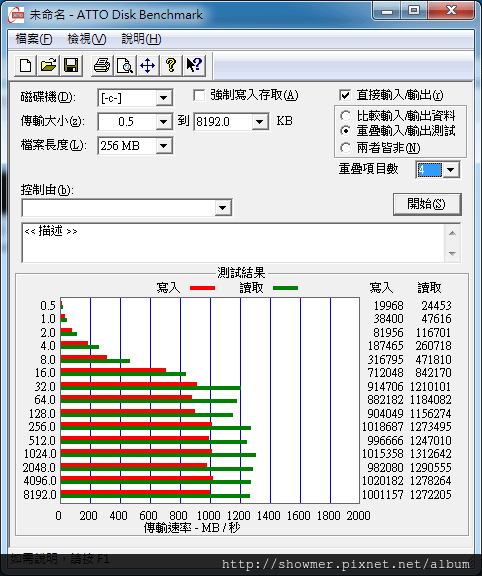Activate context help arrow-question icon
This screenshot has height=576, width=482.
point(194,66)
